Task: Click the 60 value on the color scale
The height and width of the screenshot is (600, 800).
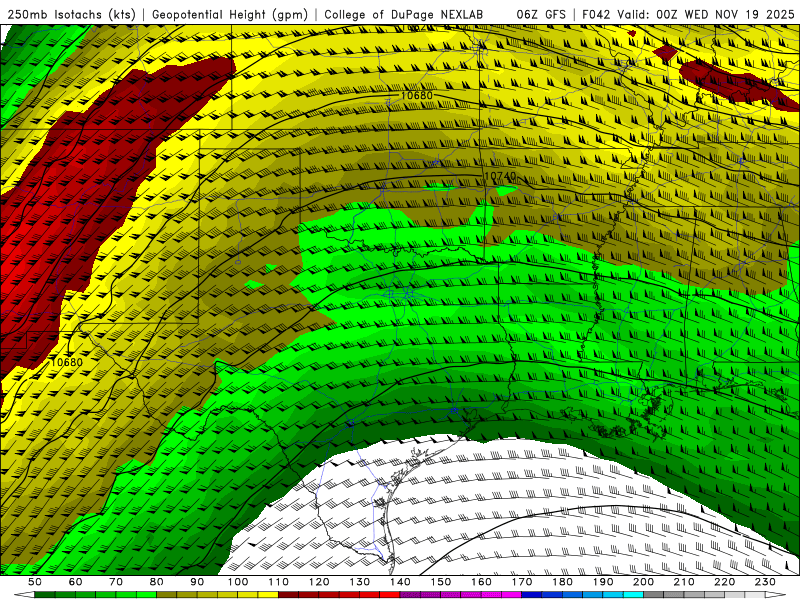Action: (x=76, y=582)
